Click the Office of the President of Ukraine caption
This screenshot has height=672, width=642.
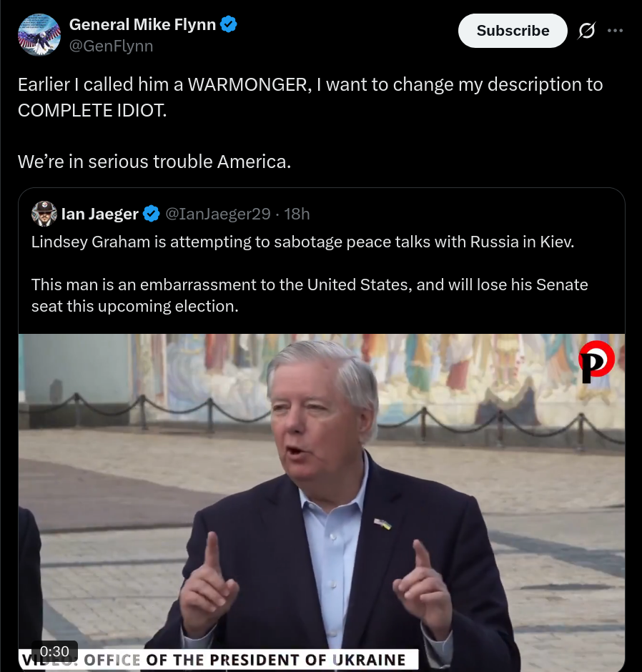tap(218, 660)
